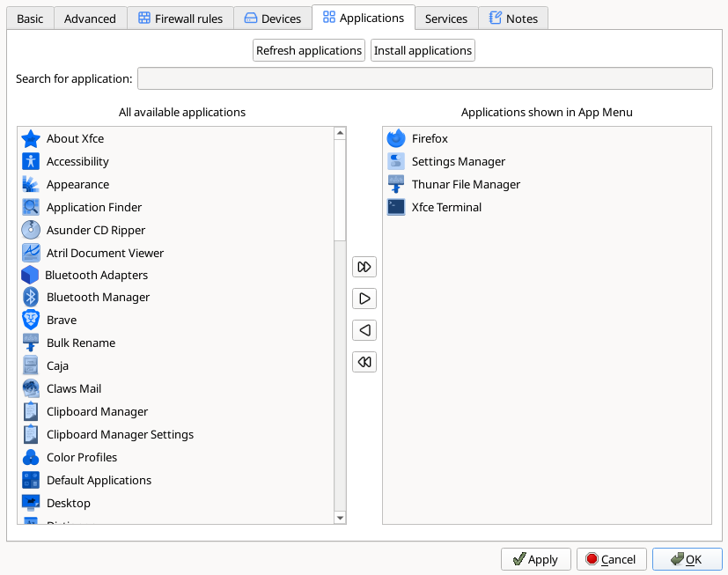Select 'Atril Document Viewer' list entry text
Screen dimensions: 728x575
pos(106,253)
